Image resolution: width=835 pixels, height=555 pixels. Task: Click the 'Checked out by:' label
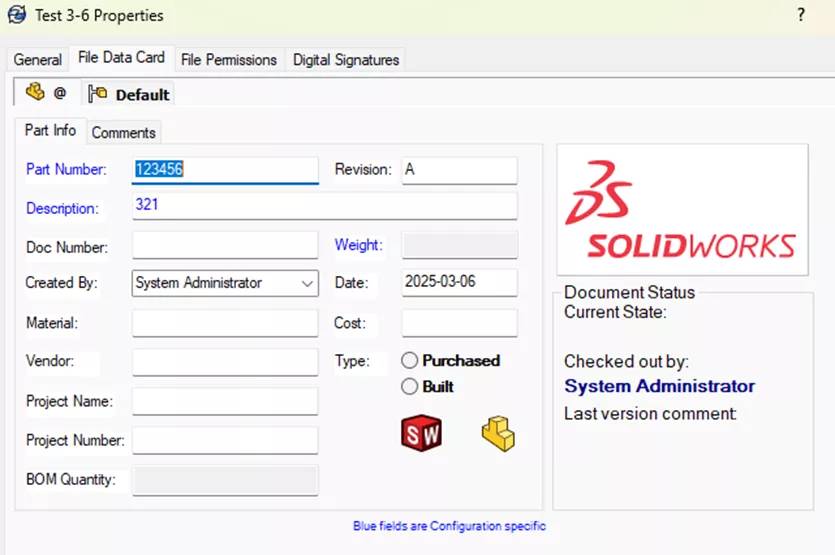click(626, 362)
